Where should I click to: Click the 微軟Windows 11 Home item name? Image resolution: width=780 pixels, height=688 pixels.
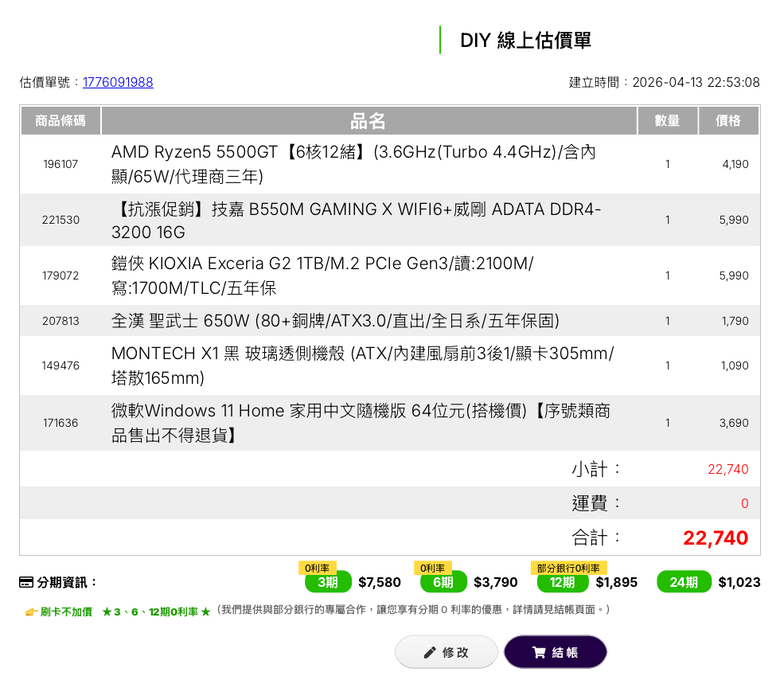361,423
